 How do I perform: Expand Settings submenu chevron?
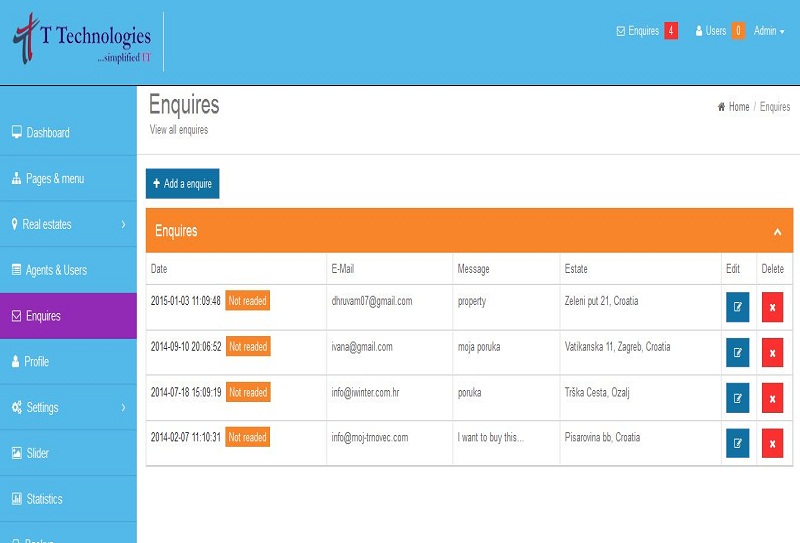[123, 407]
